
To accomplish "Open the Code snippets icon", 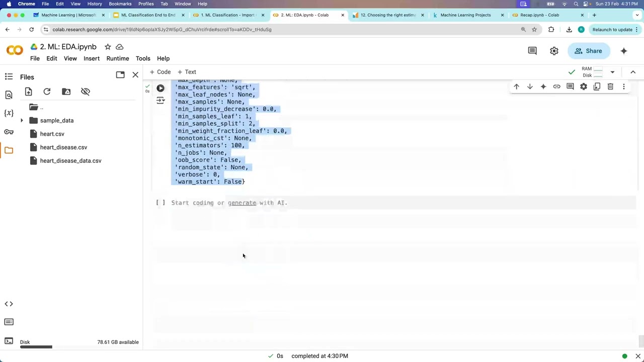I will (9, 304).
